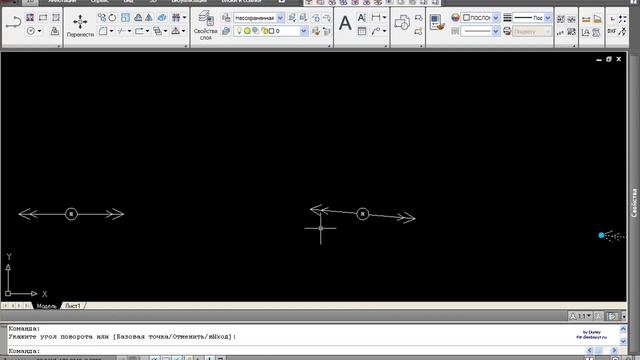
Task: Switch to the Модель tab
Action: click(47, 306)
